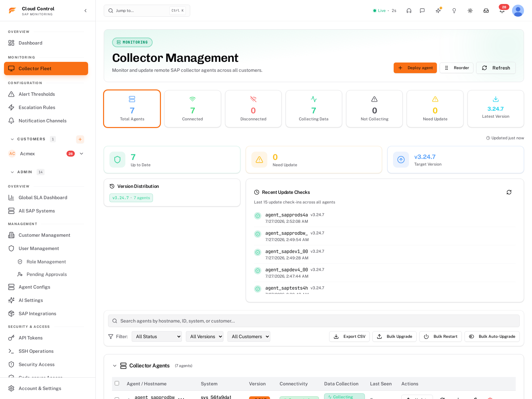Open Agent Configs page
This screenshot has height=399, width=532.
click(x=46, y=287)
